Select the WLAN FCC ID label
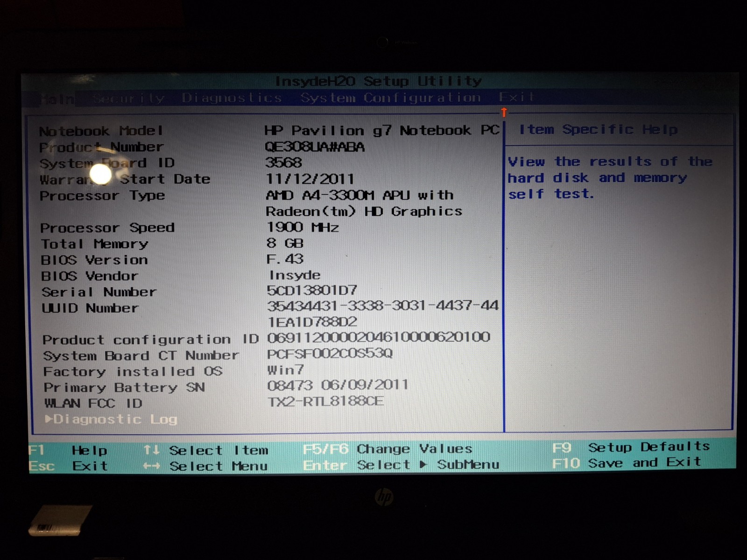Image resolution: width=747 pixels, height=560 pixels. coord(93,403)
